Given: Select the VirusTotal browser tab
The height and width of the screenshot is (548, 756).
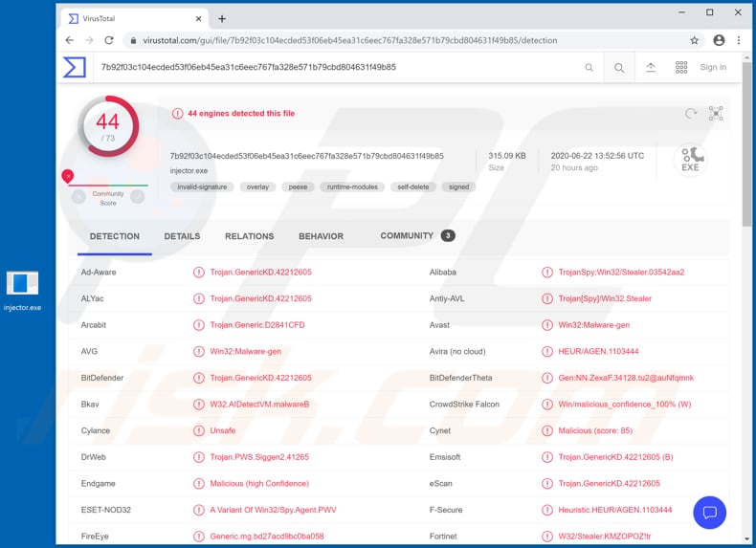Looking at the screenshot, I should pos(135,19).
